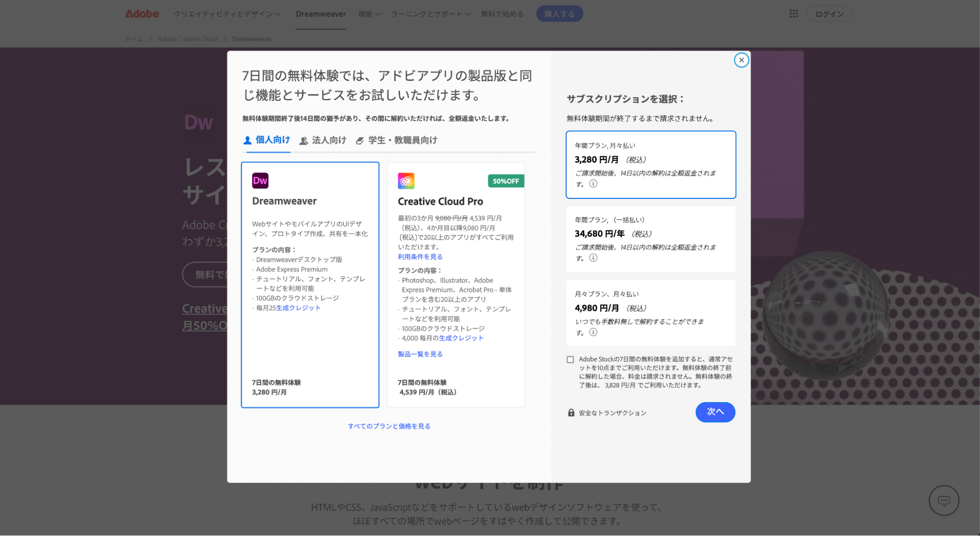Screen dimensions: 980x536
Task: Click the Dreamweaver Dw icon in the plan card
Action: pos(260,181)
